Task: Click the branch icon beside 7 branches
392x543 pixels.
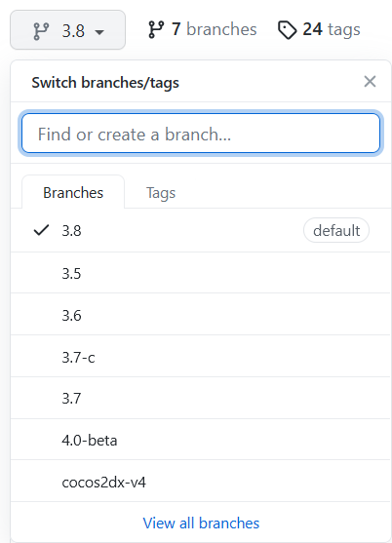Action: [156, 29]
